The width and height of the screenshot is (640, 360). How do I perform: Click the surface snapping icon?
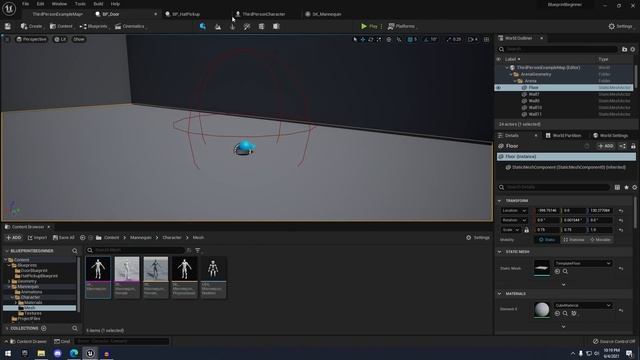[399, 39]
